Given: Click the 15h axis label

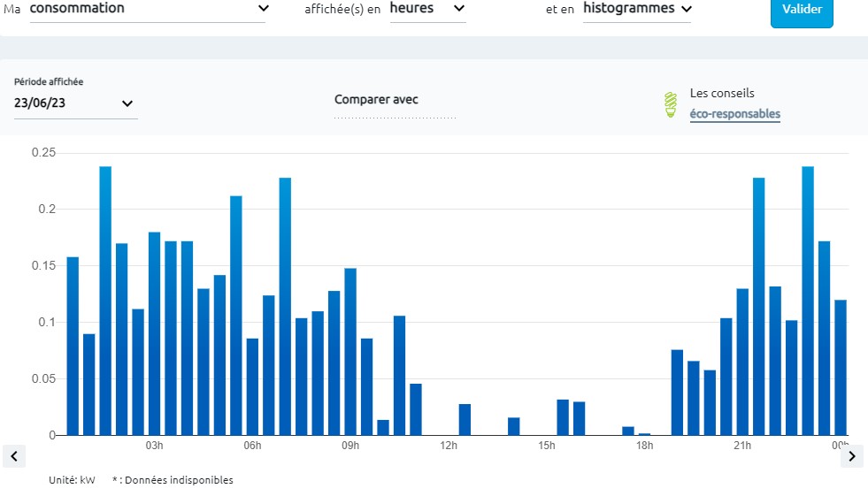Looking at the screenshot, I should pos(546,445).
